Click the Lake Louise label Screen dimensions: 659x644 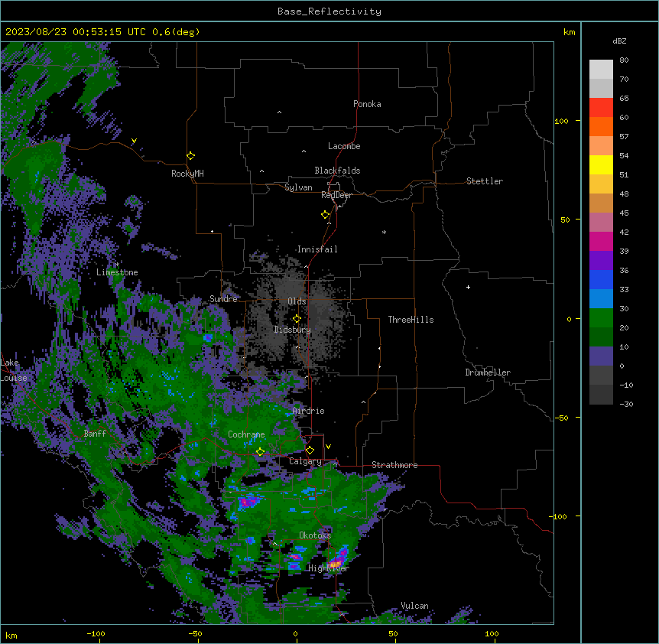click(x=14, y=370)
